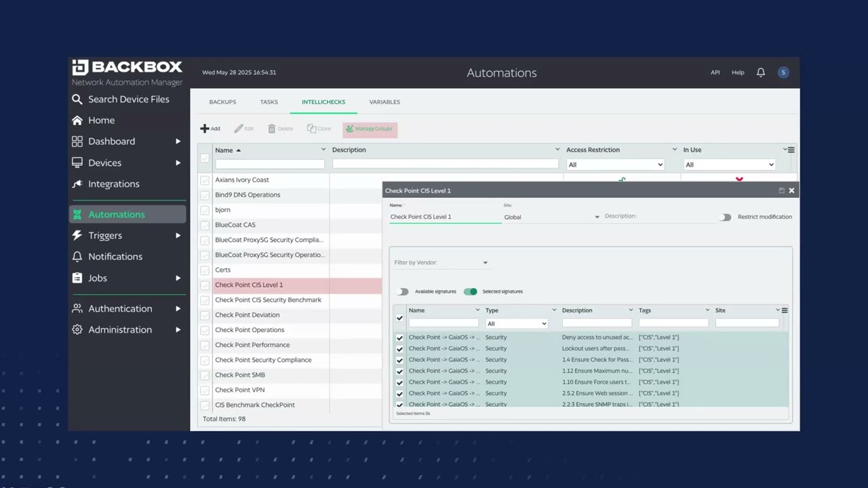
Task: Tick the checkbox for Bind9 DNS Operations
Action: pyautogui.click(x=205, y=195)
